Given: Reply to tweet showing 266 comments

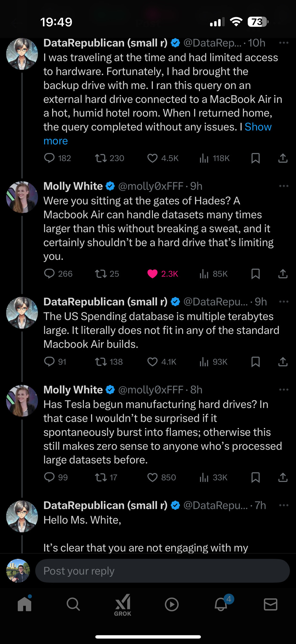Looking at the screenshot, I should [49, 274].
